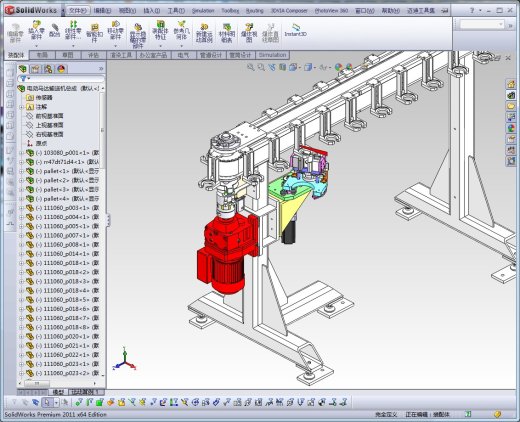
Task: Open the FeatureManager design tree tab icon
Action: click(x=23, y=69)
